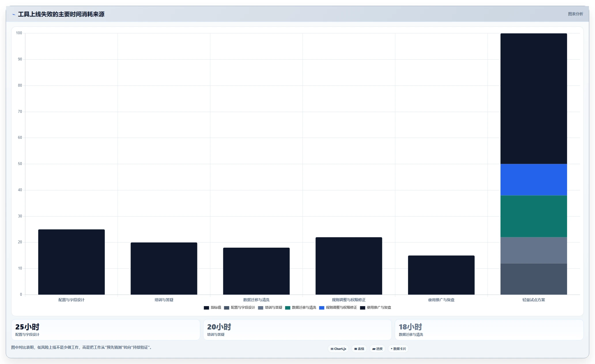595x364 pixels.
Task: Click the 规则调整与权限修正 bar at 22
Action: pos(349,266)
